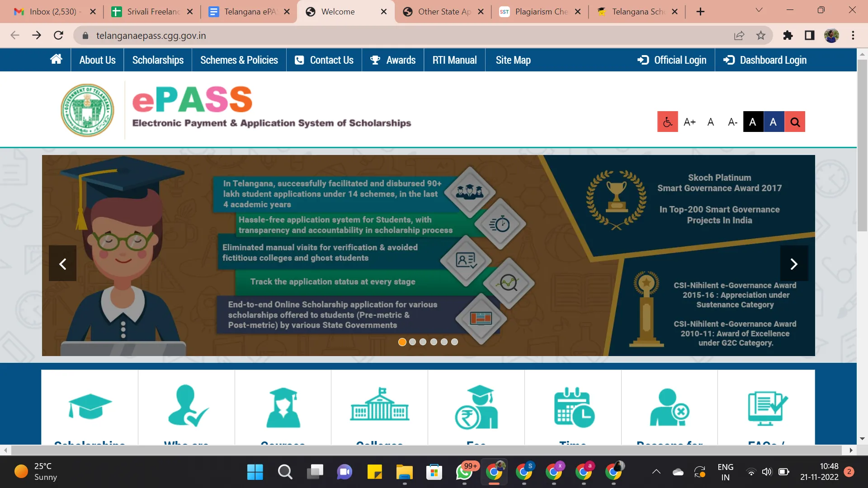Open Chrome profile avatar
The image size is (868, 488).
[x=831, y=35]
